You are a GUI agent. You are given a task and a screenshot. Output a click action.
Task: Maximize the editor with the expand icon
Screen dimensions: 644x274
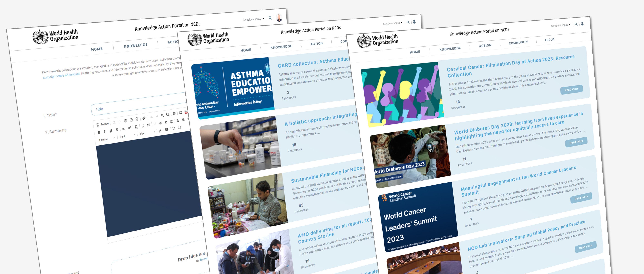point(174,129)
